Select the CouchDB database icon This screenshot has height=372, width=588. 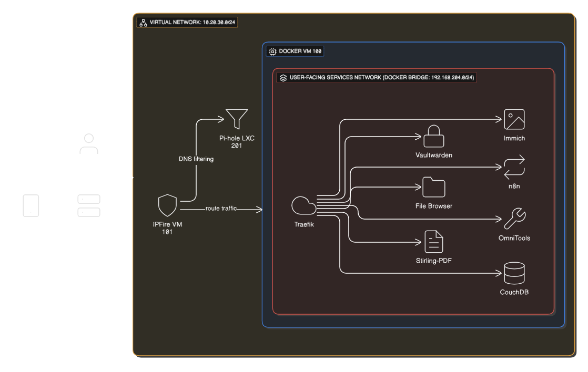click(x=514, y=273)
